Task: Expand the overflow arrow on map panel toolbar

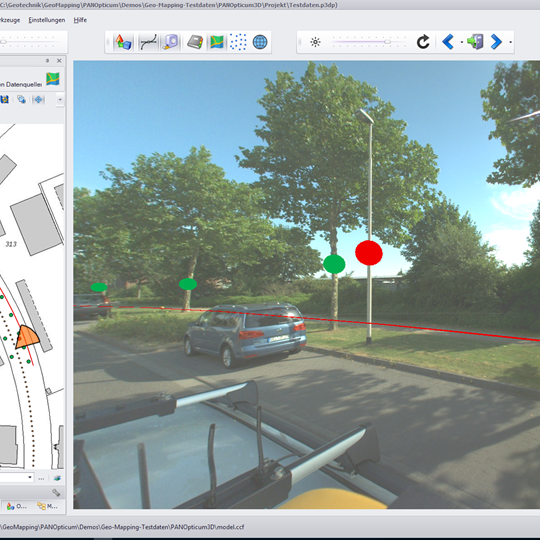Action: [x=60, y=100]
